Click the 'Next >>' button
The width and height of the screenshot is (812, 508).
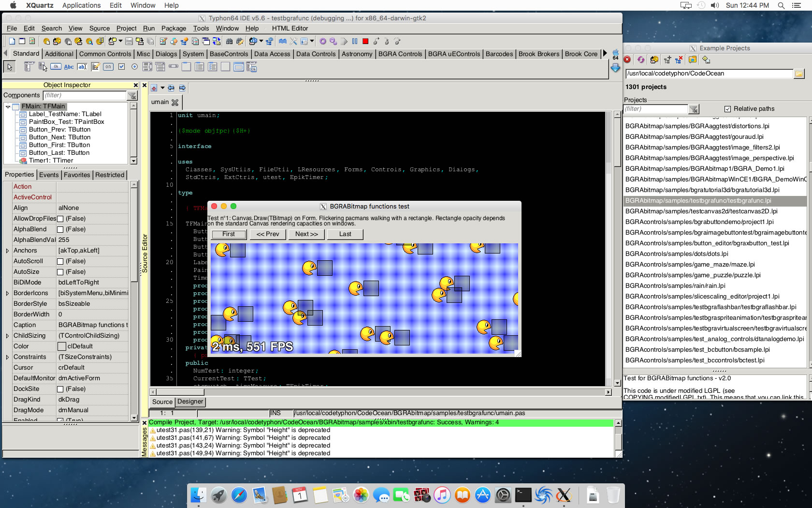(x=306, y=234)
